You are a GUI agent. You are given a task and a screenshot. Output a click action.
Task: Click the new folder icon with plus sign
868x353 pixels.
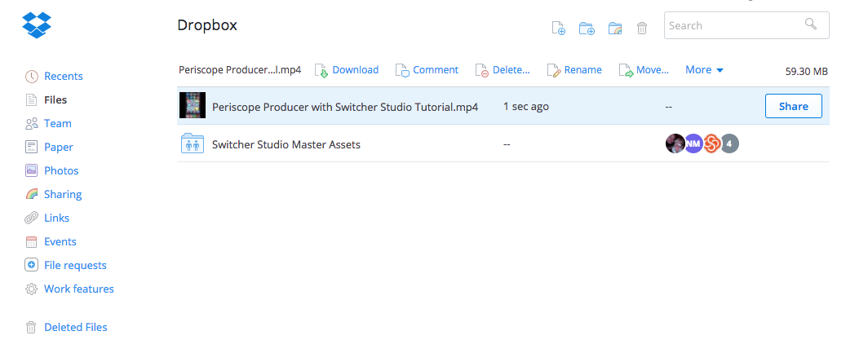[x=587, y=29]
